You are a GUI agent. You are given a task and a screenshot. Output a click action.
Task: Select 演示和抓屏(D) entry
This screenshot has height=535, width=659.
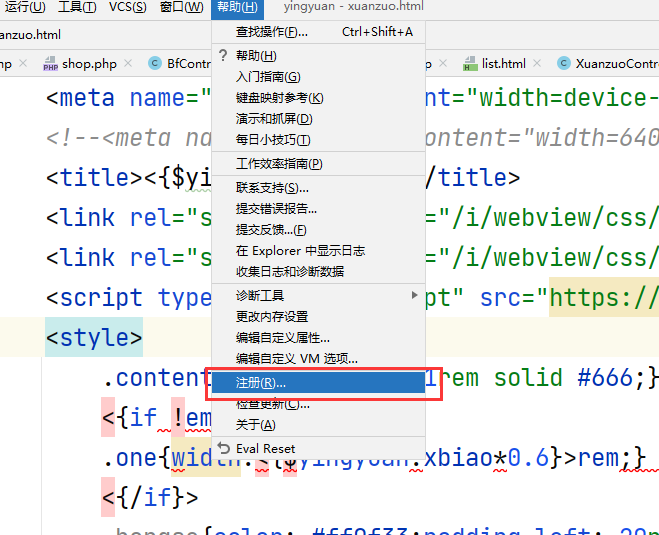[x=319, y=119]
